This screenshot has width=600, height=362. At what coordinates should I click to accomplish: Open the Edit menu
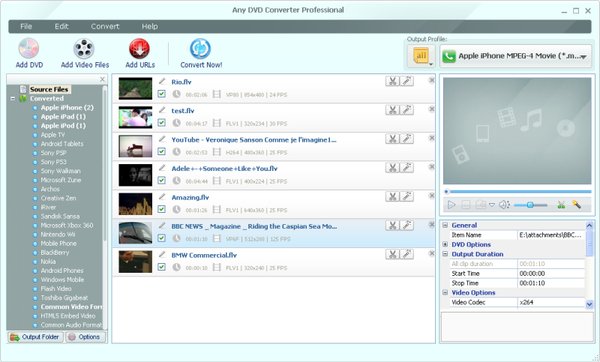[x=61, y=26]
